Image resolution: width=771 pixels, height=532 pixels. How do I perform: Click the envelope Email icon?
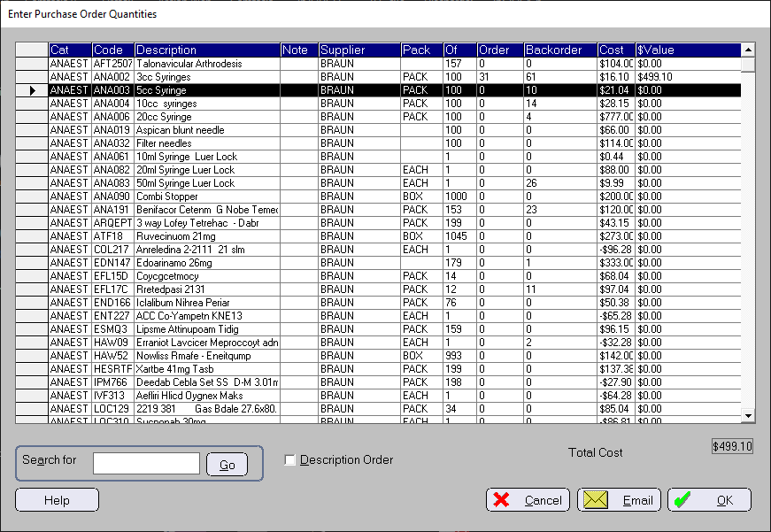[596, 499]
